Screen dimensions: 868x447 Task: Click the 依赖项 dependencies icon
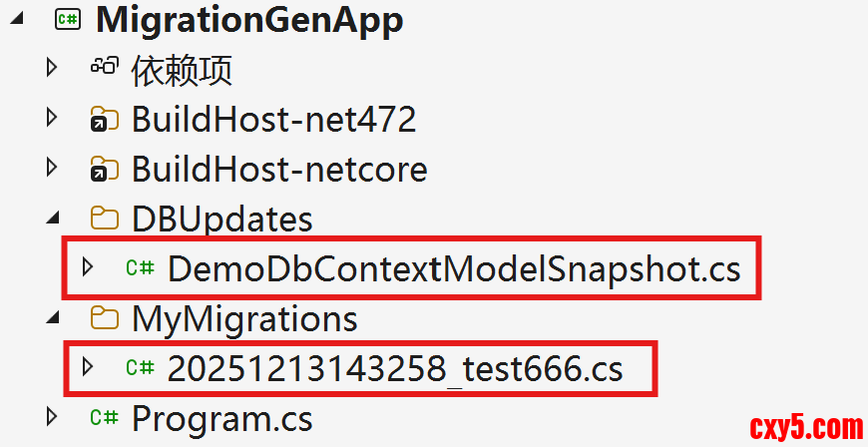(103, 68)
